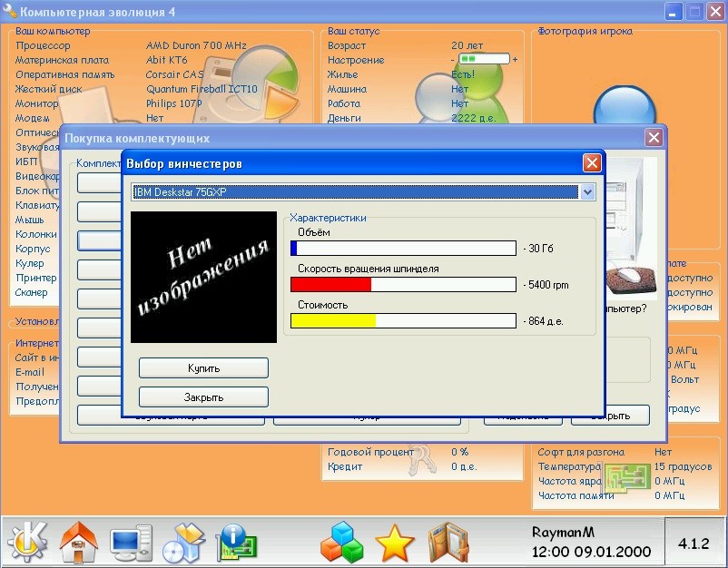
Task: Click Quantum Fireball lCT10 hard disk value
Action: pyautogui.click(x=202, y=89)
